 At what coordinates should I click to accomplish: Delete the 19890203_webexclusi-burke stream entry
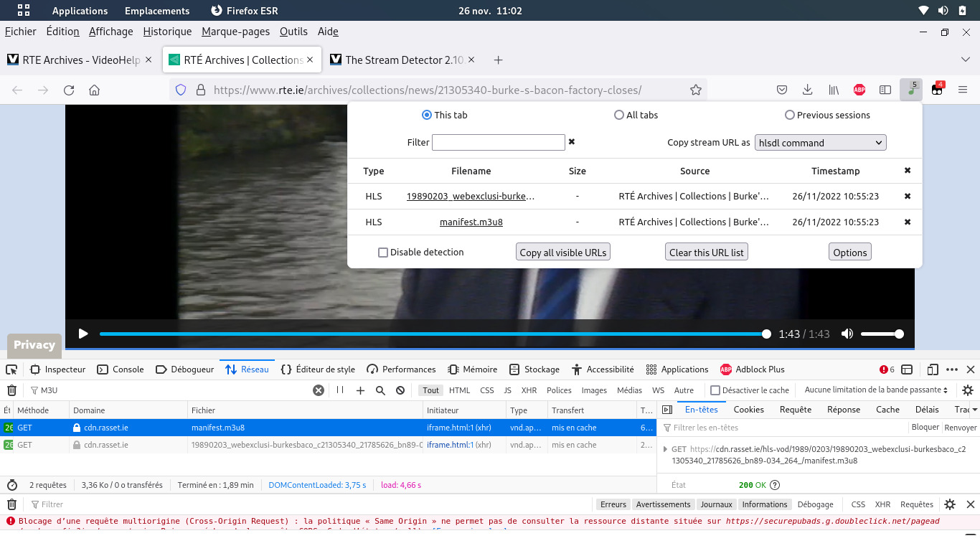908,196
